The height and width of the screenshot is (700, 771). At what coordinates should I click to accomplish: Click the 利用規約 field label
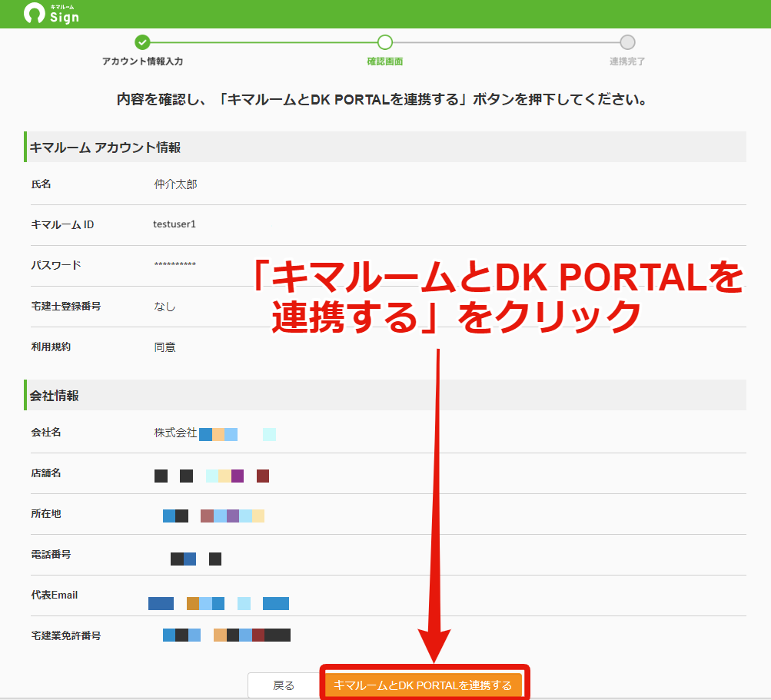(x=52, y=347)
